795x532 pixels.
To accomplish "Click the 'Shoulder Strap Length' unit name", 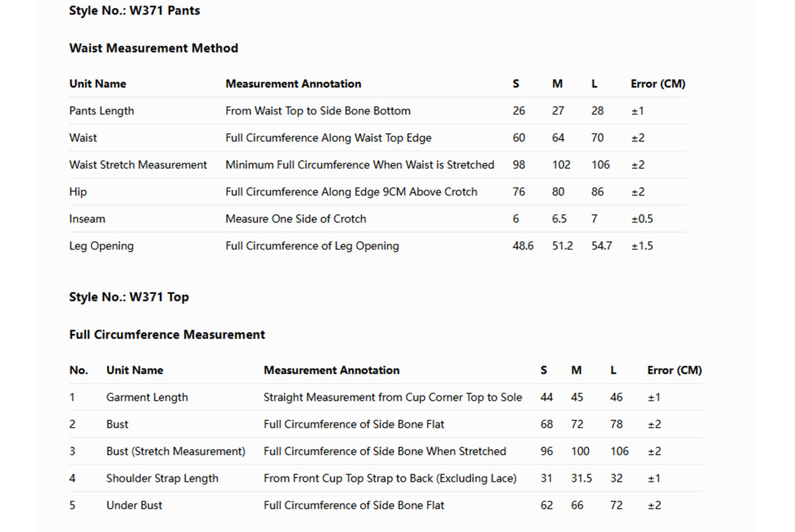I will [x=162, y=478].
